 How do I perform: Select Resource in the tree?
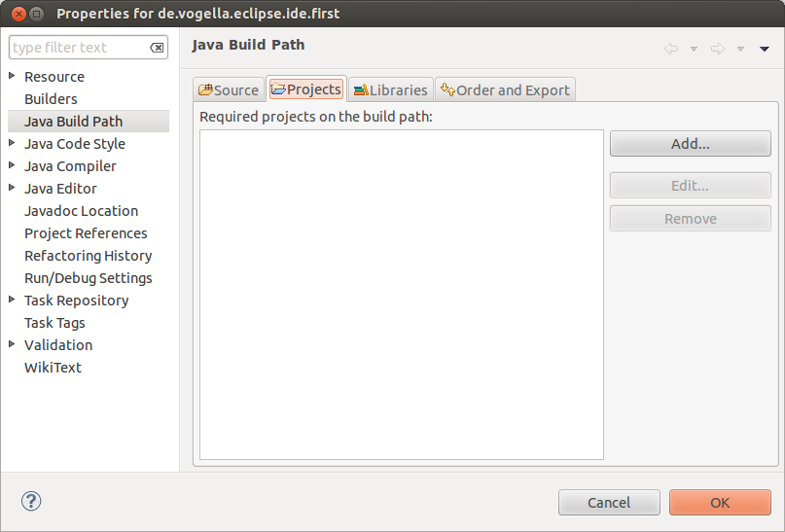point(54,77)
